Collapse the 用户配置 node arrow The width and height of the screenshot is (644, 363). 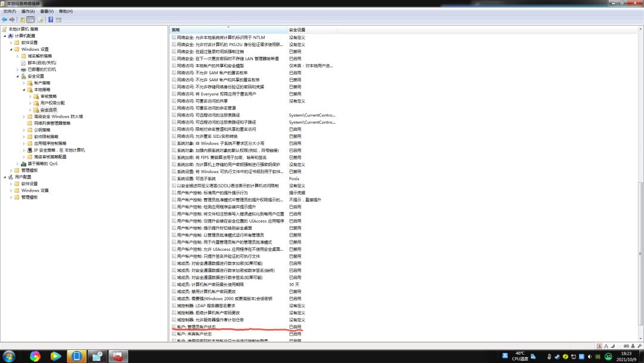5,177
